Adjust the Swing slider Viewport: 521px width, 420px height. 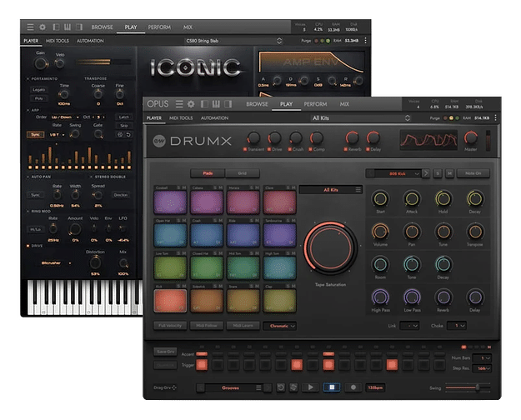click(468, 387)
